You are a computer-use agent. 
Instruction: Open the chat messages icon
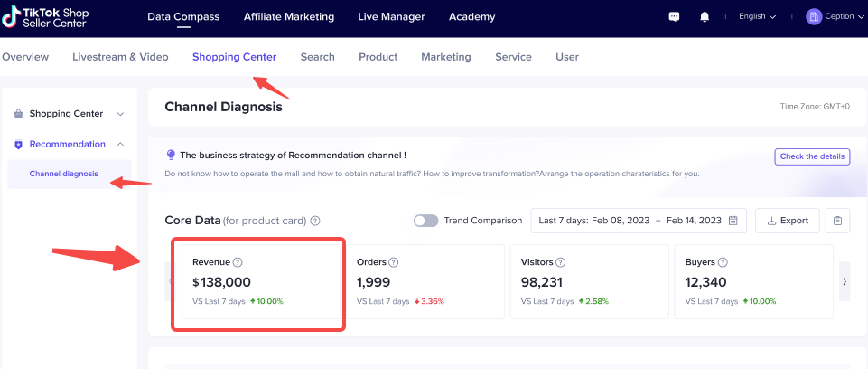pyautogui.click(x=674, y=16)
